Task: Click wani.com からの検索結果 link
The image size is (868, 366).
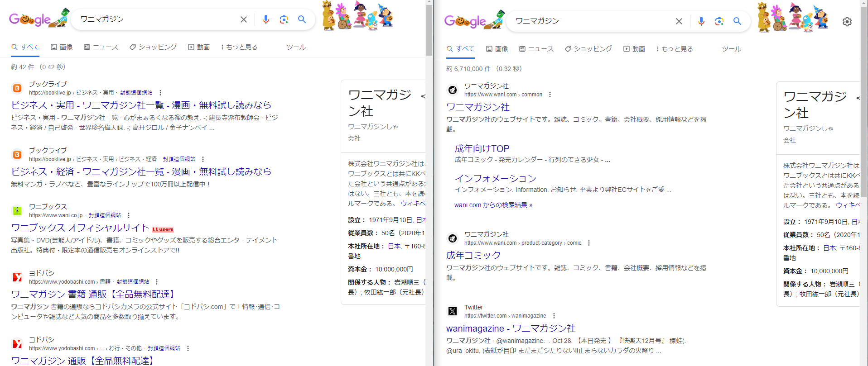Action: 493,205
